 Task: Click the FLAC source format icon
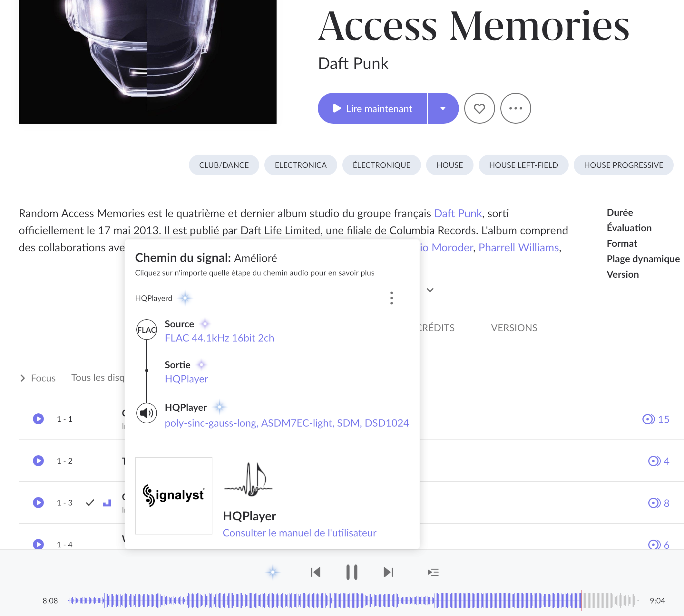(x=146, y=330)
